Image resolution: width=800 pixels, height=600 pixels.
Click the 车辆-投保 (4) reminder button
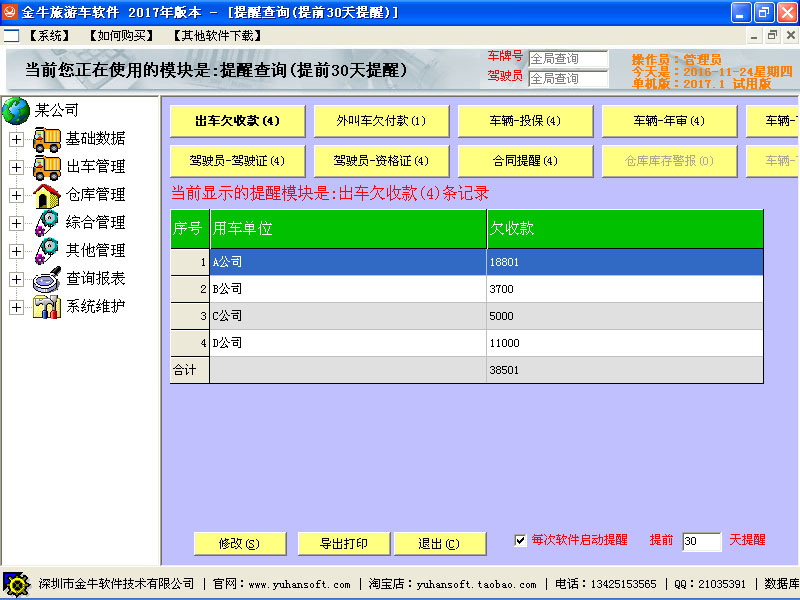tap(525, 121)
